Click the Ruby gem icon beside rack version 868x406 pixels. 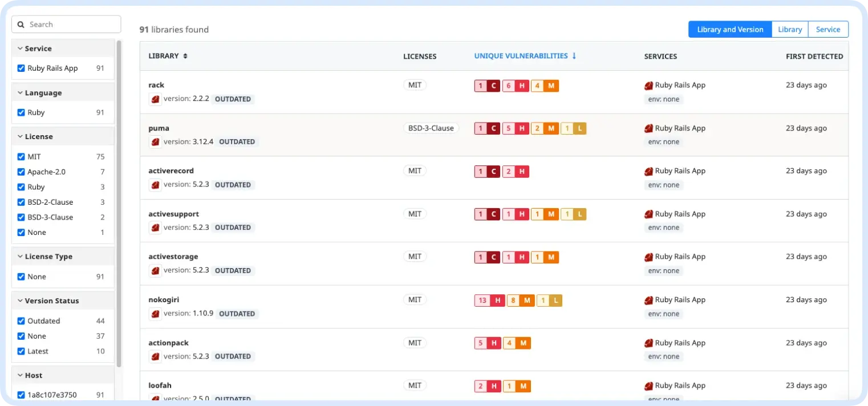click(155, 99)
